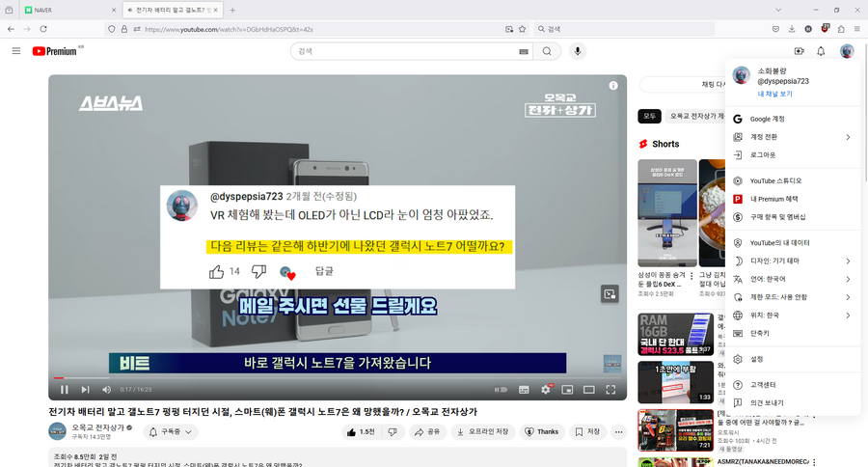This screenshot has width=868, height=467.
Task: Click the 공유 share button
Action: (x=427, y=431)
